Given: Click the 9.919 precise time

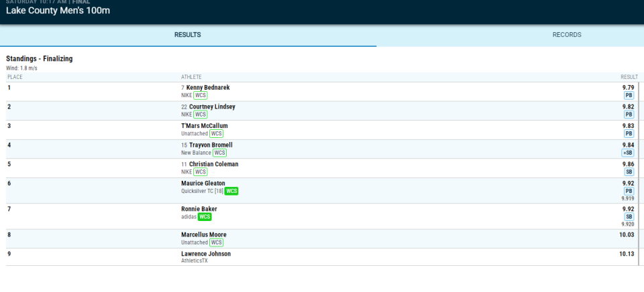Looking at the screenshot, I should click(x=628, y=198).
